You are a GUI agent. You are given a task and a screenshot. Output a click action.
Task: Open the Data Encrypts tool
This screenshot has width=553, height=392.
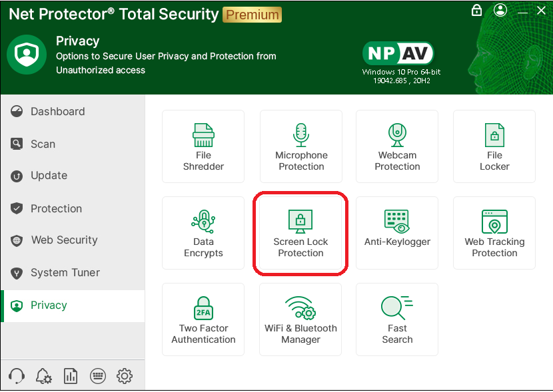[x=203, y=233]
